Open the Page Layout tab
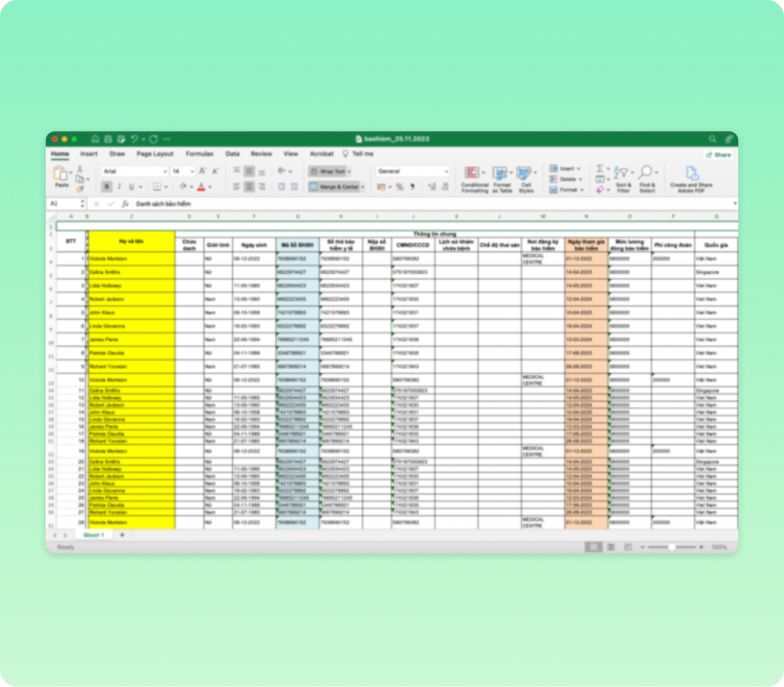This screenshot has width=784, height=687. coord(155,154)
